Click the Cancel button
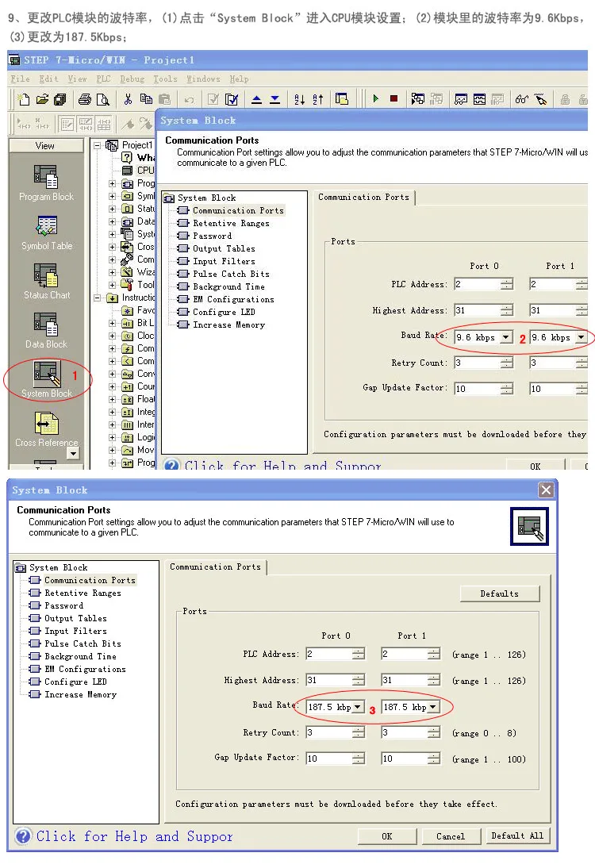 [451, 836]
